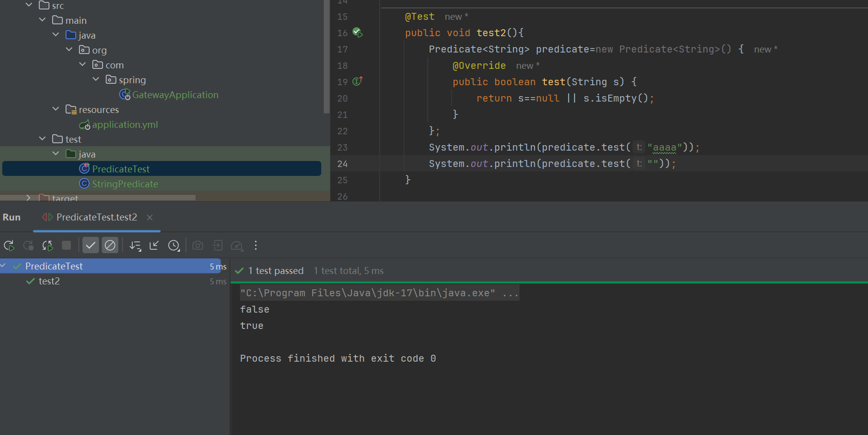Click 'Process finished with exit code 0' text
Viewport: 868px width, 435px height.
coord(338,358)
